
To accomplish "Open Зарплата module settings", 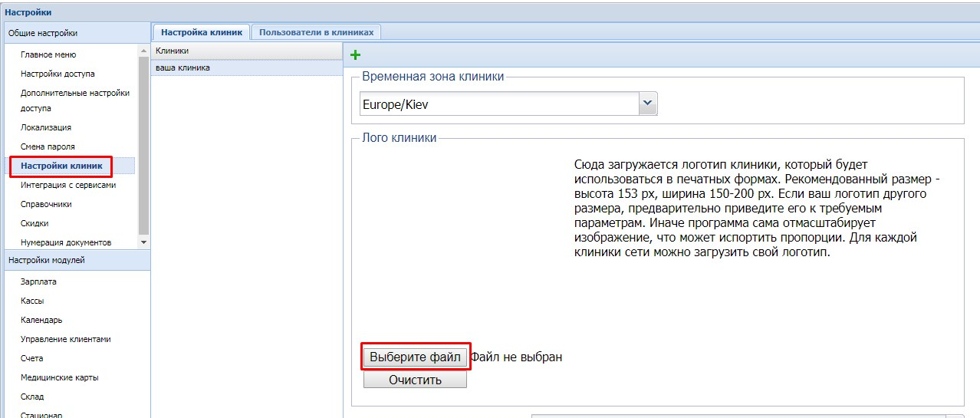I will tap(38, 281).
